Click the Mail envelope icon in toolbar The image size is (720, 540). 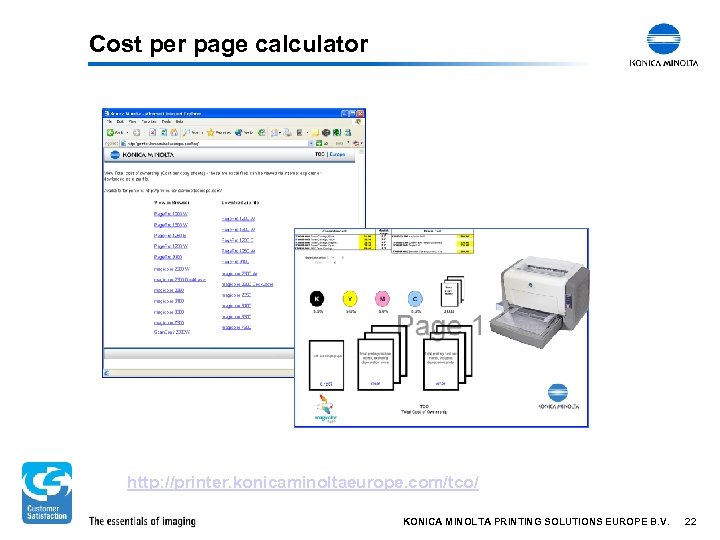tap(274, 133)
